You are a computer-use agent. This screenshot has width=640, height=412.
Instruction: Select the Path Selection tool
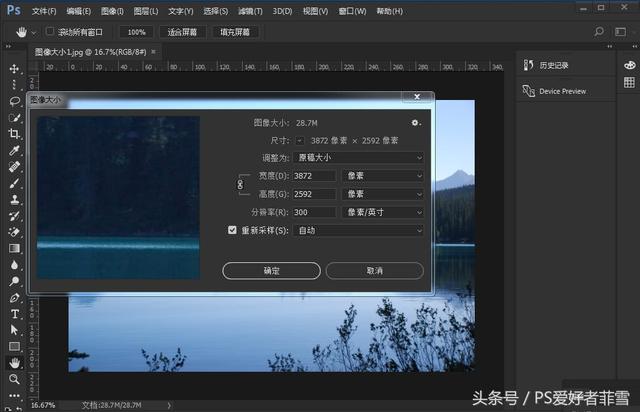click(14, 330)
